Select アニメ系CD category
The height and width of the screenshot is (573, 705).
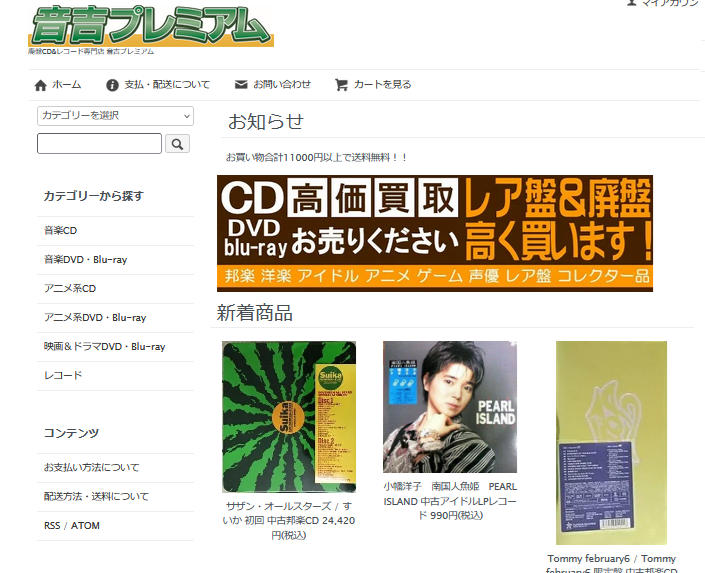point(70,289)
